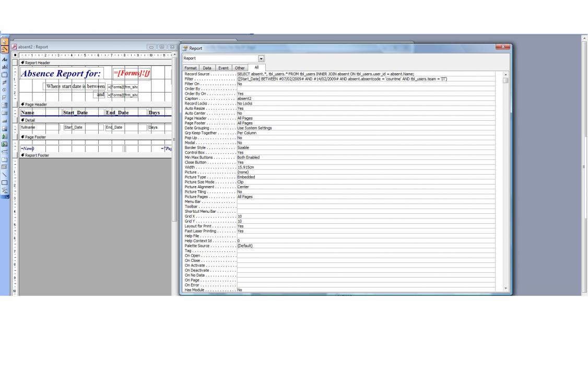This screenshot has width=588, height=368.
Task: Pick the Toggle Button tool
Action: [x=5, y=82]
